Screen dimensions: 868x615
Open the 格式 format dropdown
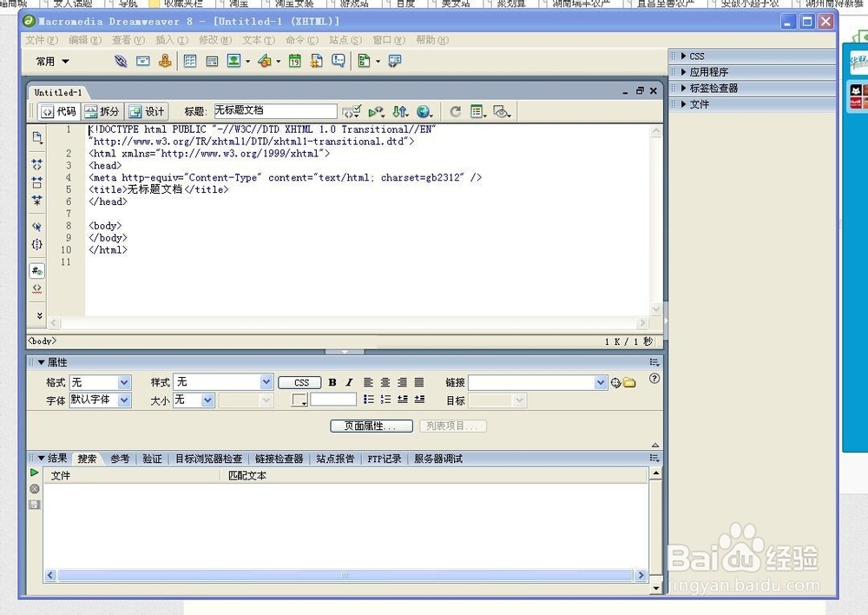[124, 382]
